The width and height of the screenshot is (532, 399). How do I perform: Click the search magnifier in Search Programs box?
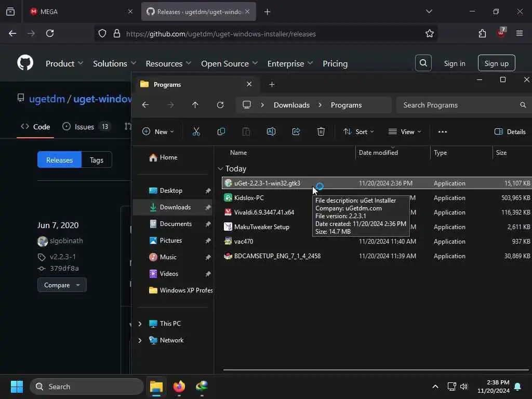523,105
